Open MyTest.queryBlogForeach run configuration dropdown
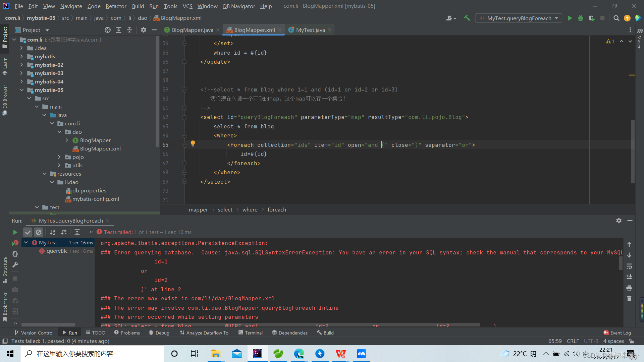Screen dimensions: 644x362 (x=519, y=18)
